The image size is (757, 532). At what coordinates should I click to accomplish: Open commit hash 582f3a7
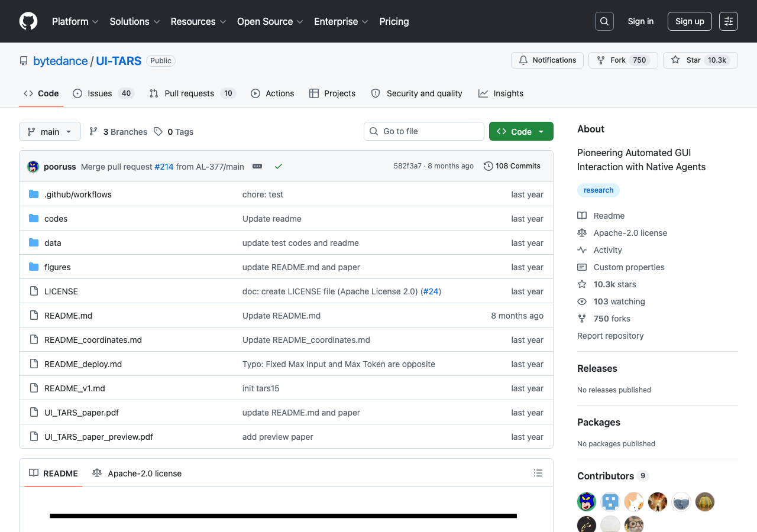407,166
